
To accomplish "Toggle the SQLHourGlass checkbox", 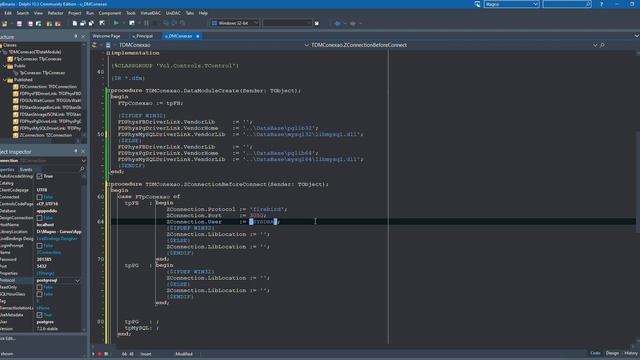I will click(39, 294).
